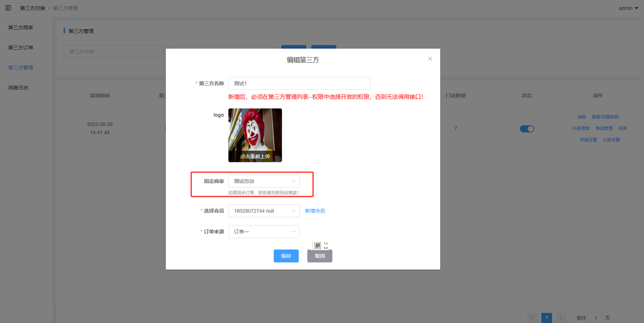This screenshot has height=323, width=644.
Task: Click the red 新增后 warning text
Action: [x=326, y=97]
